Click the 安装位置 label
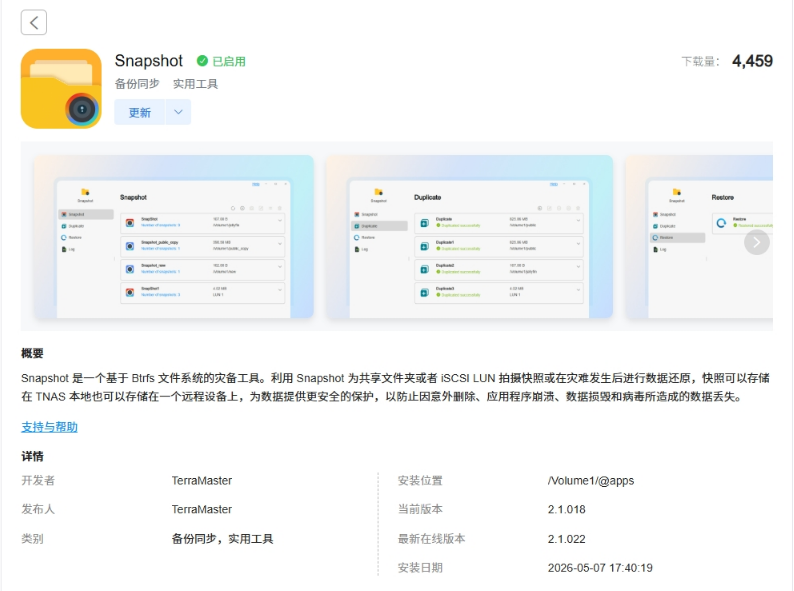This screenshot has height=591, width=794. (420, 481)
